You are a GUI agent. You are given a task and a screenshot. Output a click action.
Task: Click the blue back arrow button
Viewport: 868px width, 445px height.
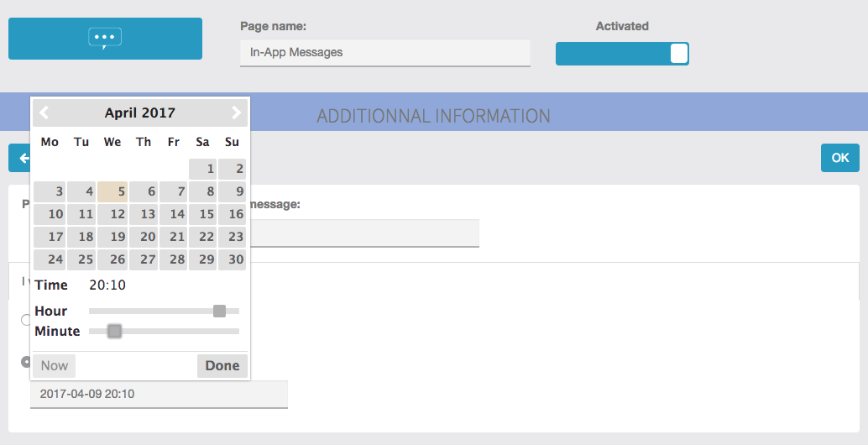(19, 158)
